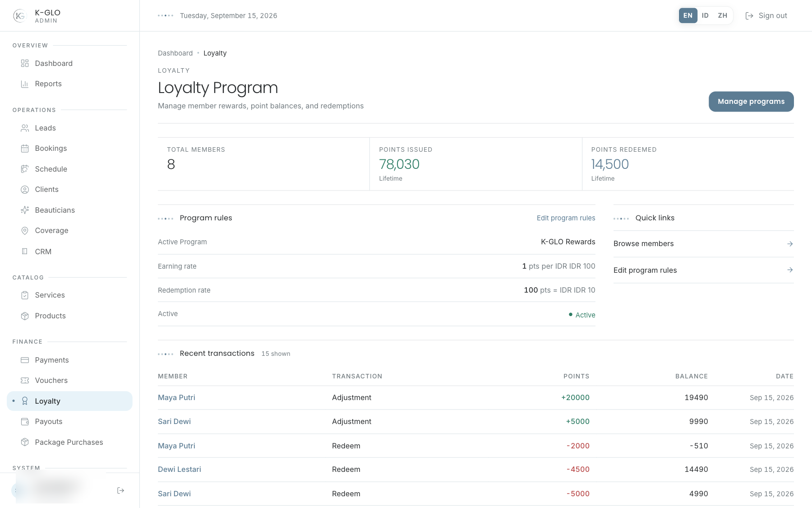Open the Clients page

click(x=69, y=190)
